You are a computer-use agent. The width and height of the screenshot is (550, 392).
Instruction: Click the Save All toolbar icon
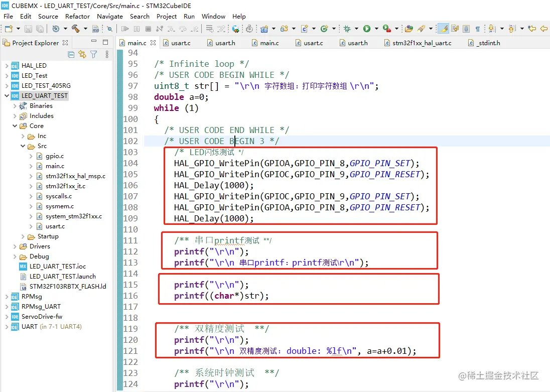(40, 29)
